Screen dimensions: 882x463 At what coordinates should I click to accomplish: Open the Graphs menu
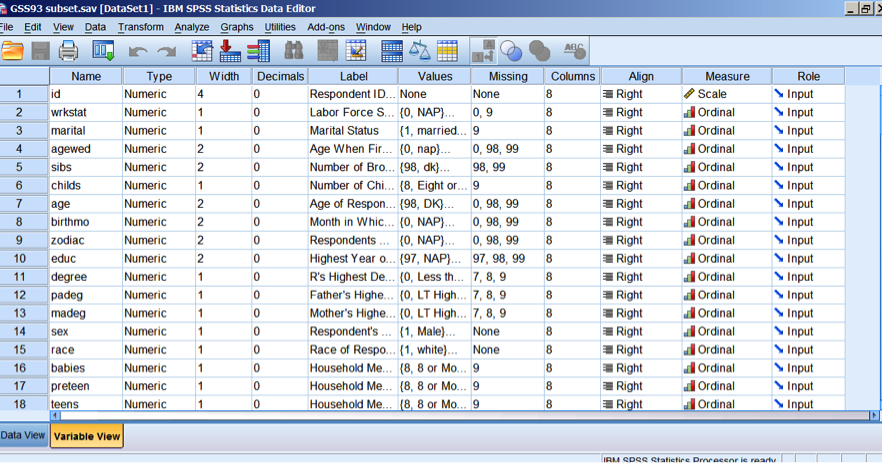pyautogui.click(x=237, y=27)
